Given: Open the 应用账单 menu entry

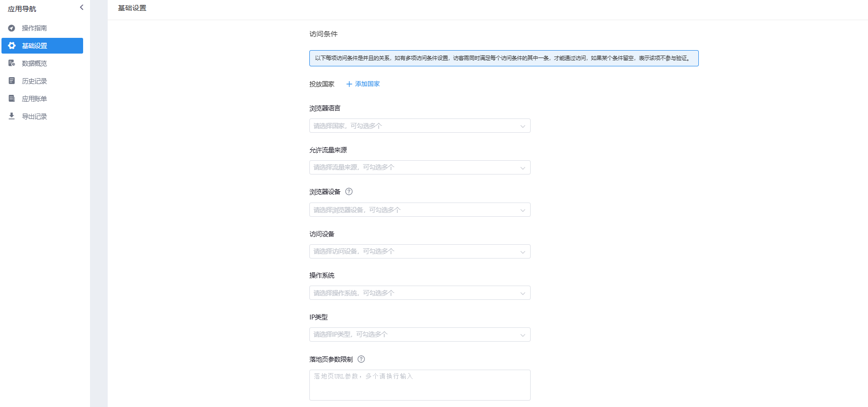Looking at the screenshot, I should (x=42, y=99).
